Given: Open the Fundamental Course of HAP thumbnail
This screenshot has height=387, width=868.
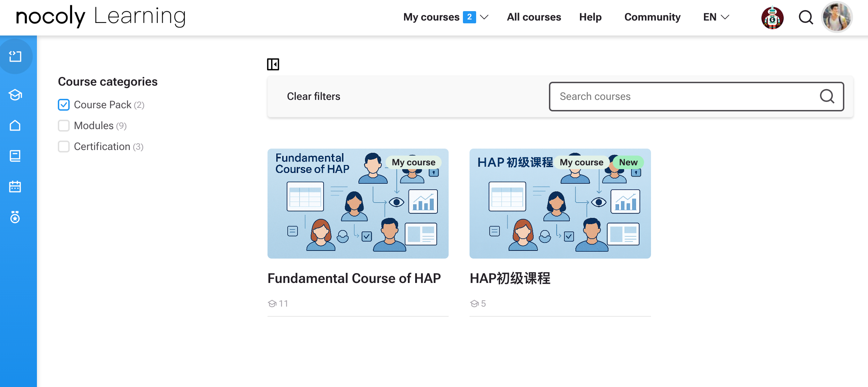Looking at the screenshot, I should click(x=358, y=204).
